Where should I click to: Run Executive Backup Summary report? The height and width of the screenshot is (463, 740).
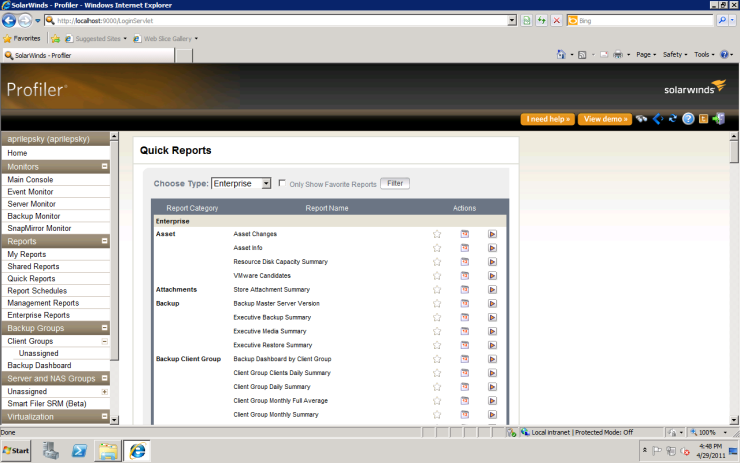point(492,318)
